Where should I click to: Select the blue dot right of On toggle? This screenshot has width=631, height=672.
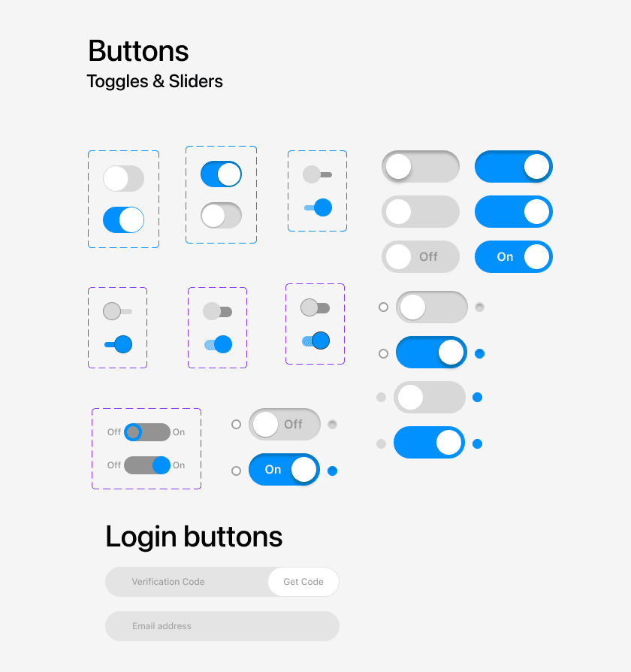tap(332, 471)
